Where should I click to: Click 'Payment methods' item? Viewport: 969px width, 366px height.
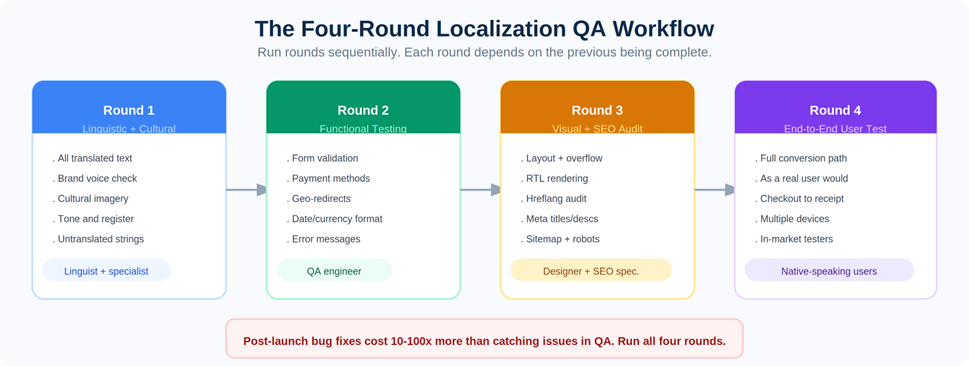328,179
